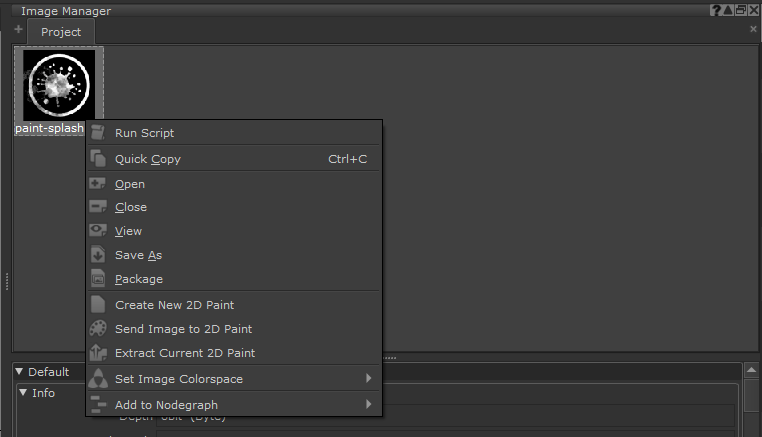Select the paint-splash image thumbnail
762x437 pixels.
pyautogui.click(x=59, y=87)
